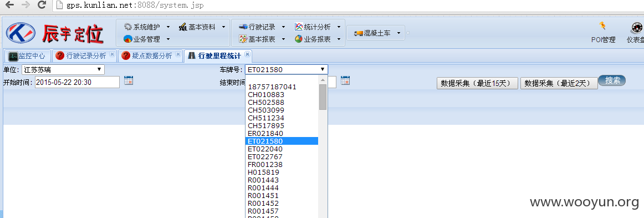
Task: Select plate ET022767 from list
Action: [x=282, y=157]
